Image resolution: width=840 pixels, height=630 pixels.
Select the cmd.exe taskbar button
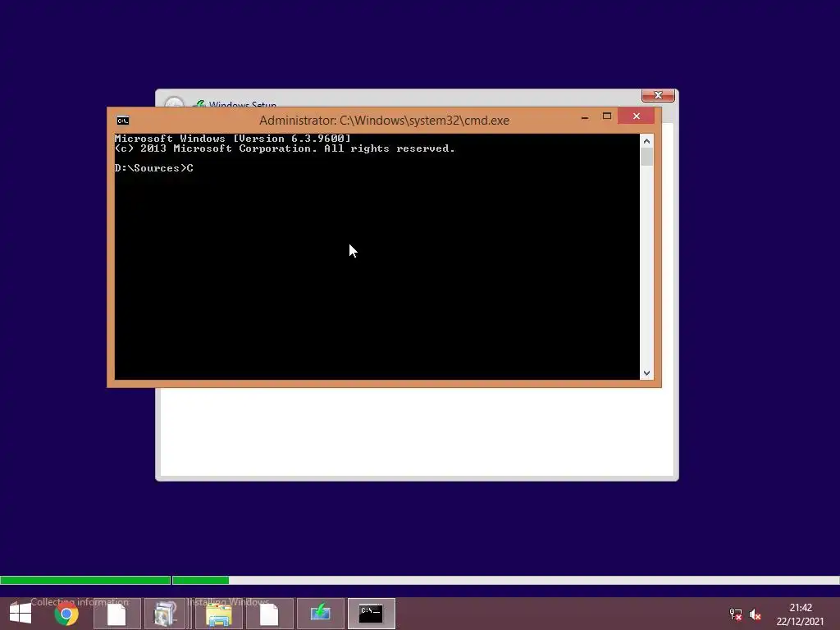372,614
